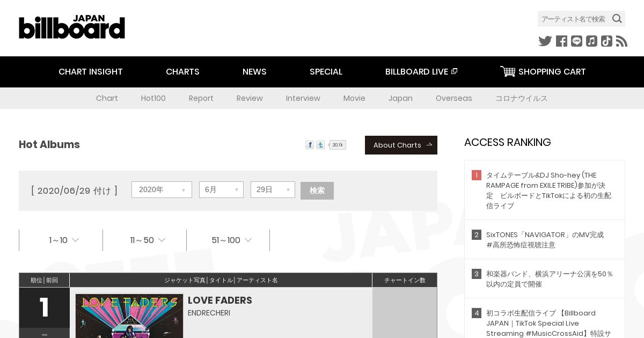Click the [ 2020/06/29 付け ] date label

point(74,190)
